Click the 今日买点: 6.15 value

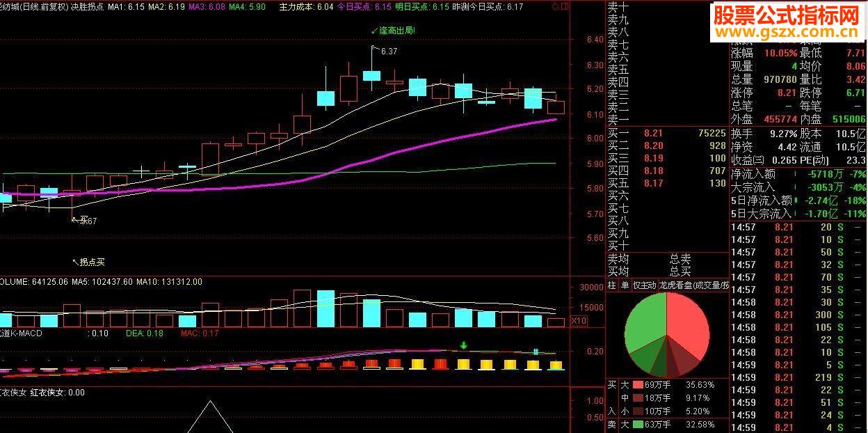tap(364, 6)
